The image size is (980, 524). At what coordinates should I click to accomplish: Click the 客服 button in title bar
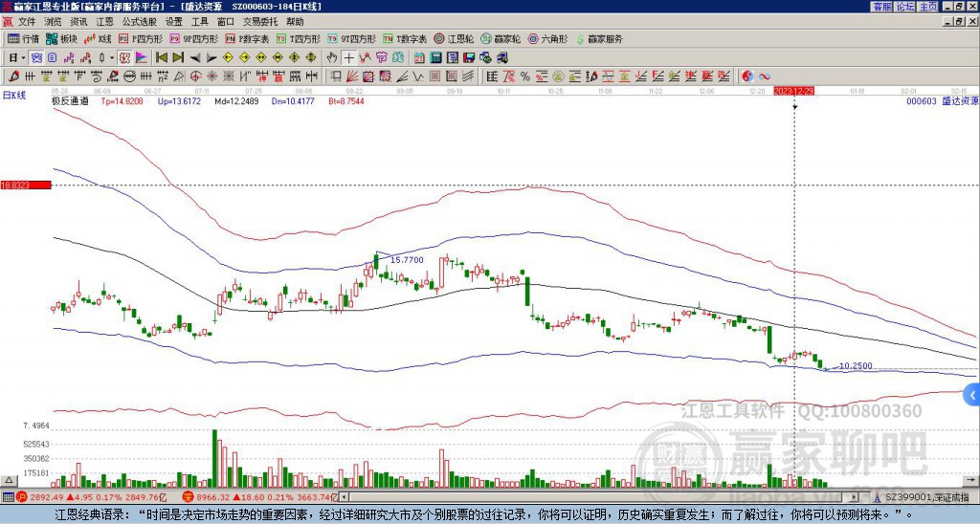click(881, 7)
